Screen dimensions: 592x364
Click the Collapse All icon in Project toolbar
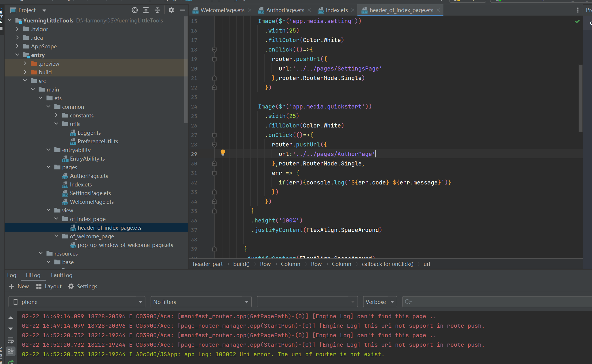[x=157, y=10]
